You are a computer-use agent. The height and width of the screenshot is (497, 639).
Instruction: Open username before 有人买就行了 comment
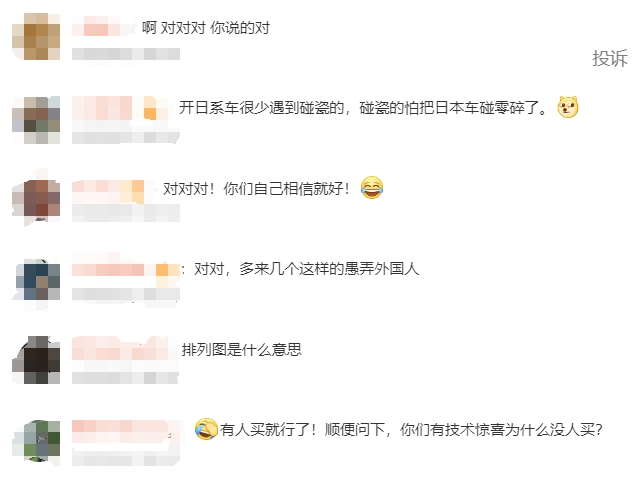121,429
